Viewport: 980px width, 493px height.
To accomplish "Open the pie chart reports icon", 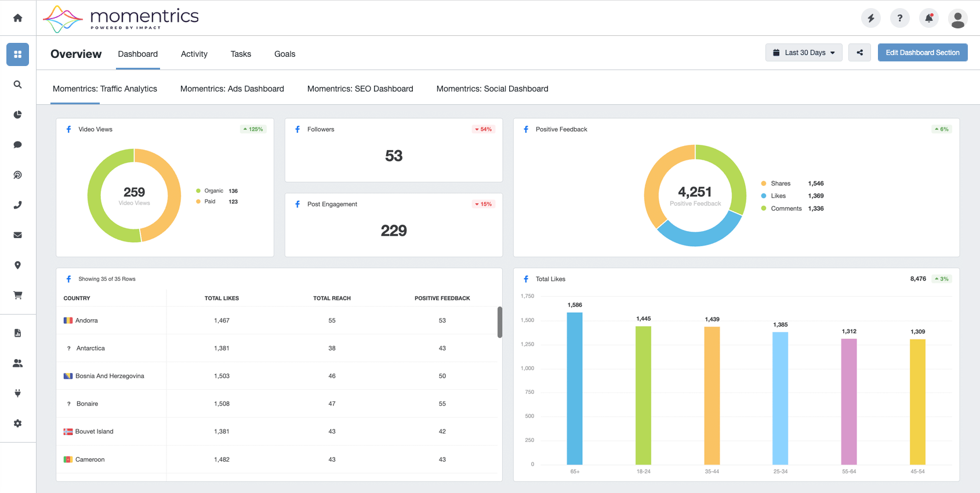I will tap(17, 115).
